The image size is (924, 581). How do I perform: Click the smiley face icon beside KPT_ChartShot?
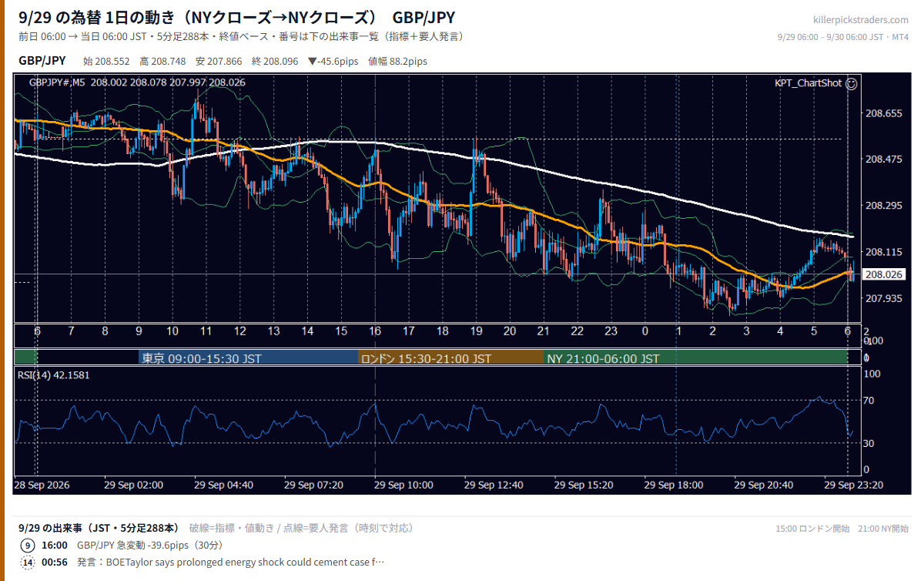point(851,83)
